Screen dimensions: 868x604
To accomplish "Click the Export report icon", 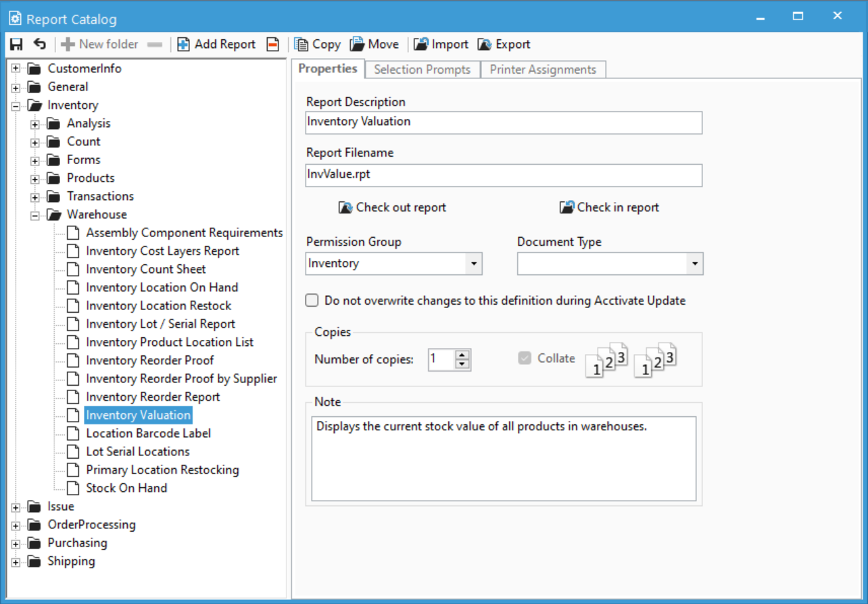I will click(503, 44).
